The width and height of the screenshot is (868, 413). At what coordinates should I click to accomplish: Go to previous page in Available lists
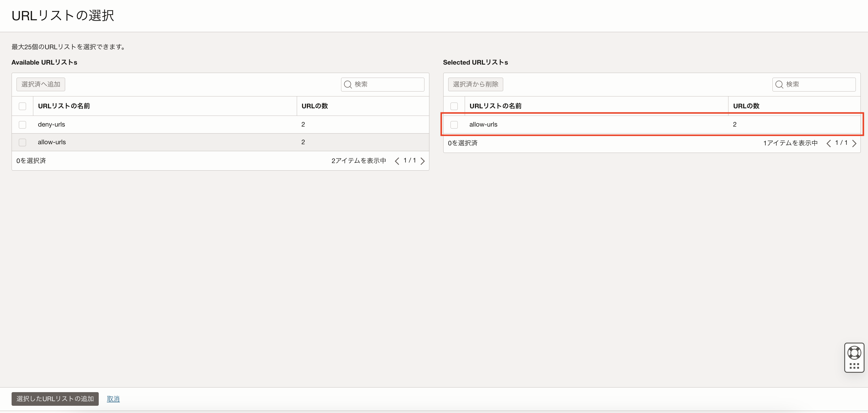pyautogui.click(x=397, y=161)
